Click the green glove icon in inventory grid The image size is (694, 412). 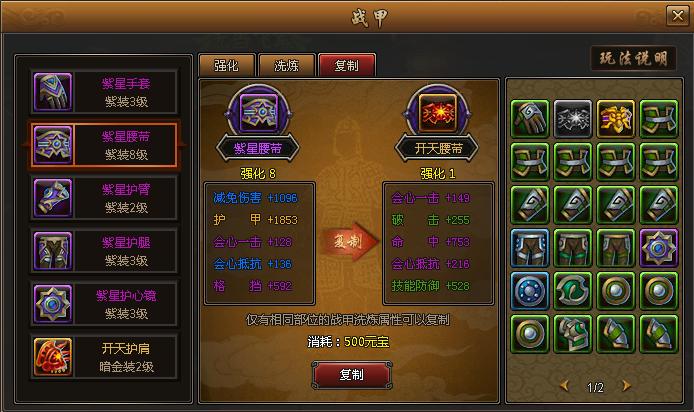point(530,119)
